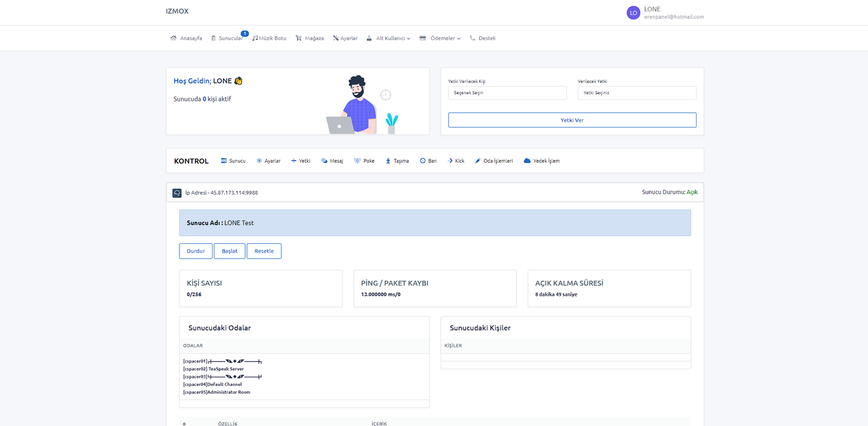Click the Yedek İşlem cloud icon
The image size is (868, 426).
527,161
